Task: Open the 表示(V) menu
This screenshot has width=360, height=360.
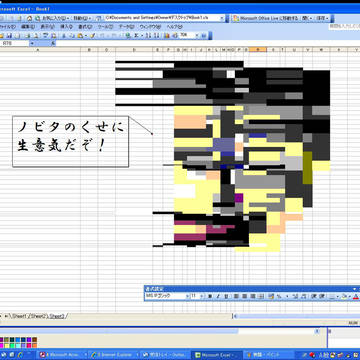Action: click(x=47, y=27)
